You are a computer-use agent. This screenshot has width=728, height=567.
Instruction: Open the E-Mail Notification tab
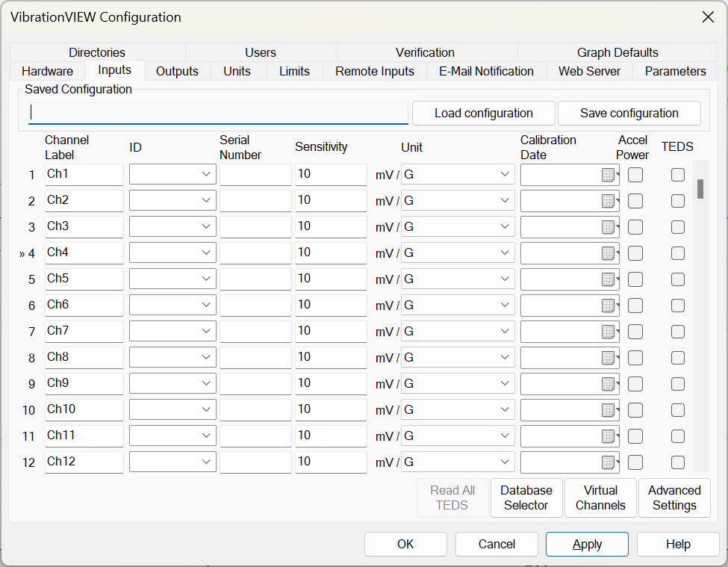point(486,71)
